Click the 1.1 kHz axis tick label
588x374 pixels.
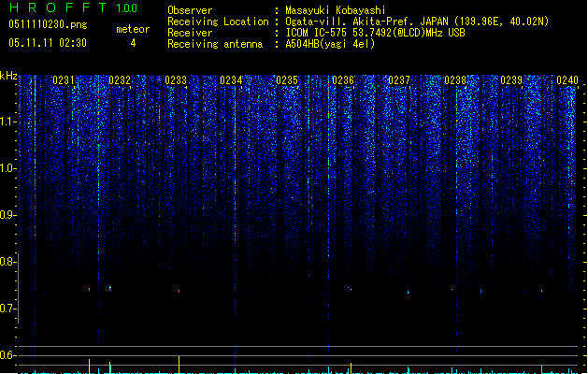point(7,122)
